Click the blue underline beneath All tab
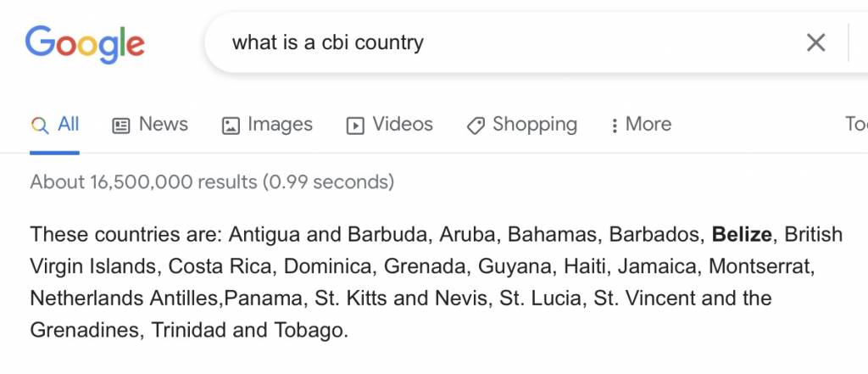This screenshot has width=868, height=374. 55,153
